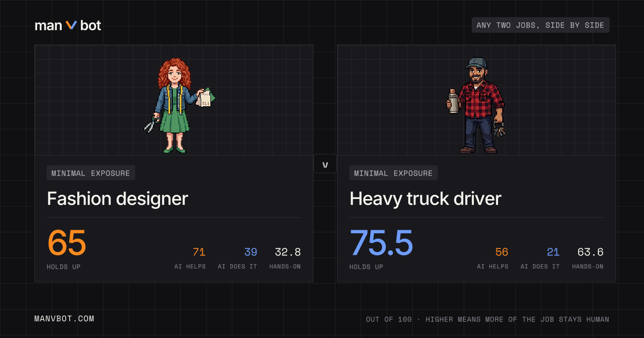Click 'AI Does It' label under 21
644x338 pixels.
pos(540,267)
